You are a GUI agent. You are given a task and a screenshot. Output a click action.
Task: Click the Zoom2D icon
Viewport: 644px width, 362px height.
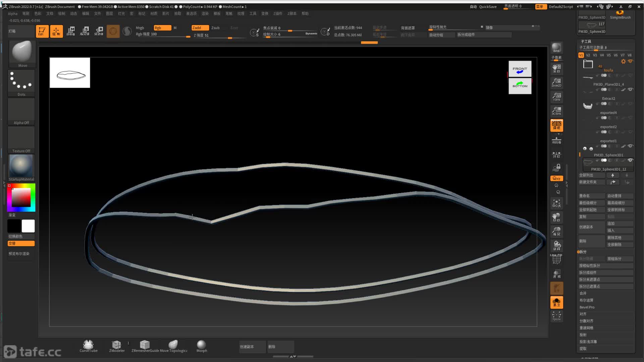tap(556, 82)
